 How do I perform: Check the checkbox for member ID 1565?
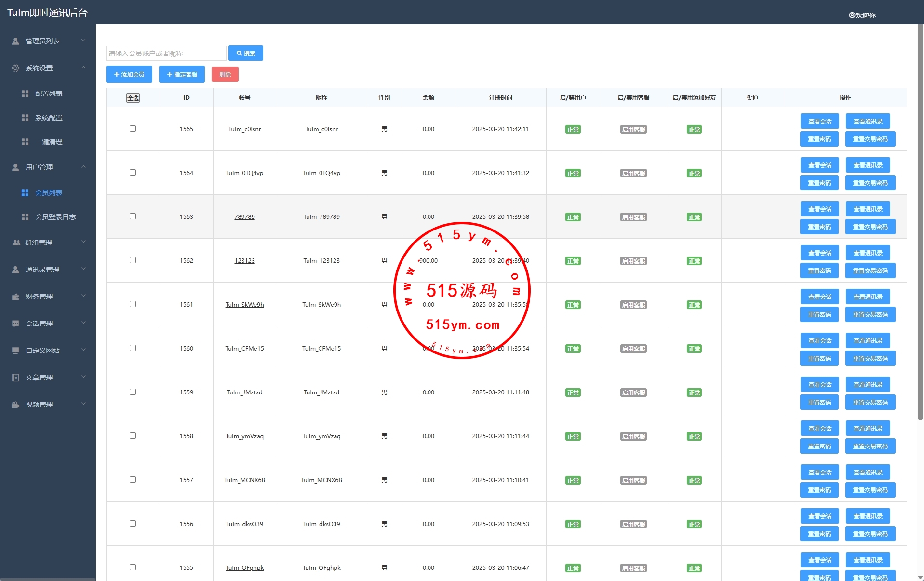pos(133,129)
